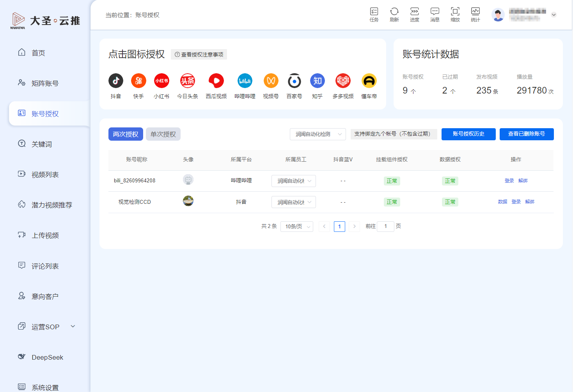Viewport: 573px width, 392px height.
Task: Click the 哔哩哔哩 platform icon
Action: [x=245, y=81]
